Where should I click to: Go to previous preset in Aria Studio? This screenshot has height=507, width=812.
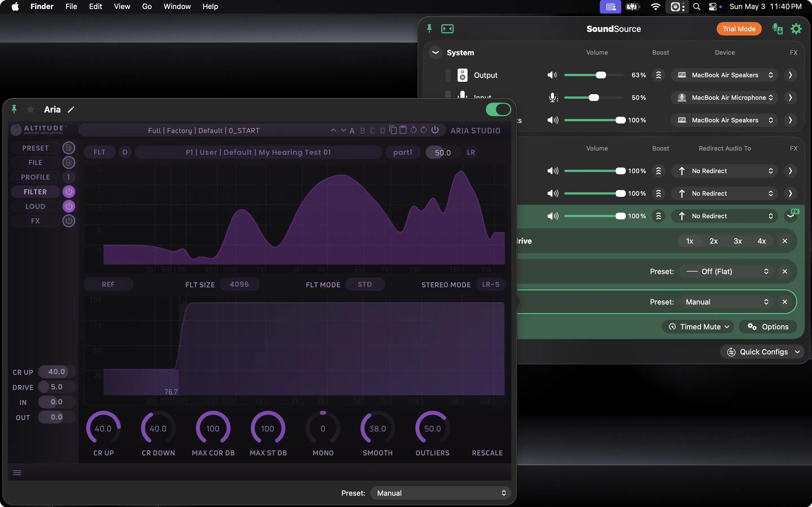point(333,130)
